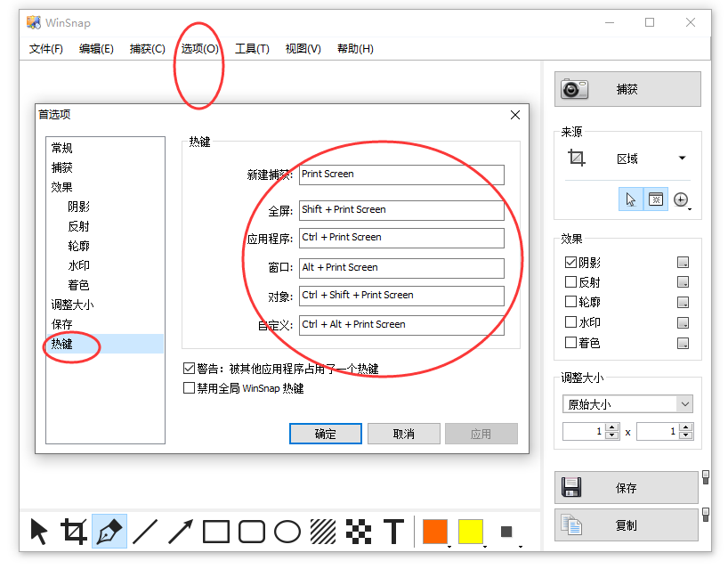Viewport: 728px width, 569px height.
Task: Click the 确定 button
Action: tap(326, 434)
